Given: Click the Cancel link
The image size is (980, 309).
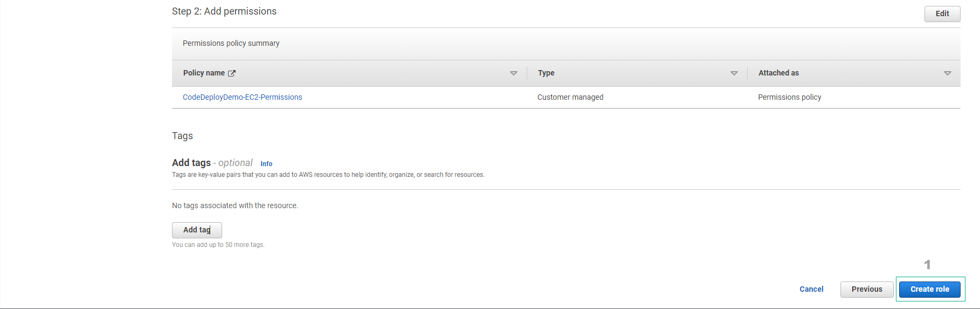Looking at the screenshot, I should point(811,289).
